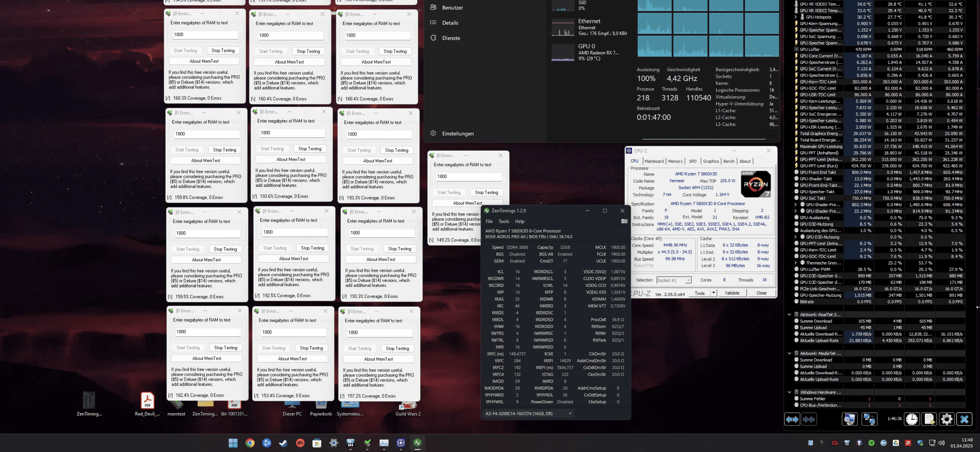Image resolution: width=980 pixels, height=452 pixels.
Task: Click CPU-Z Validate button
Action: coord(732,293)
